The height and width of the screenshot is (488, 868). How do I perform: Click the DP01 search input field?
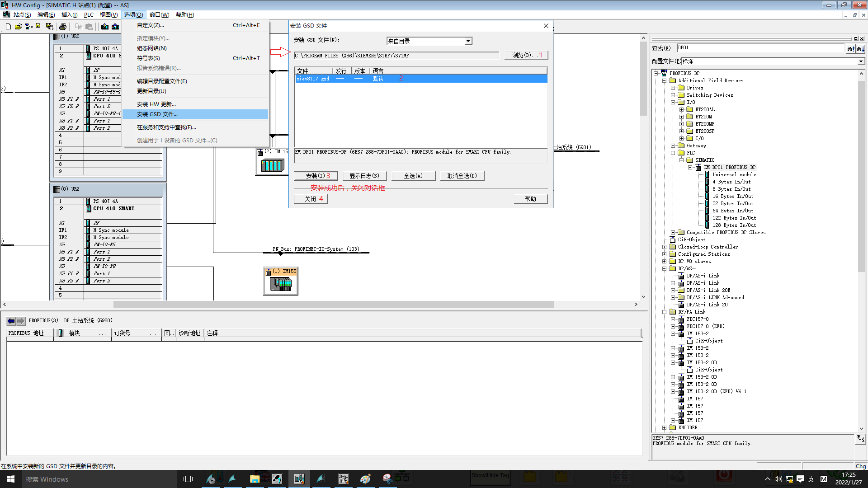(759, 48)
